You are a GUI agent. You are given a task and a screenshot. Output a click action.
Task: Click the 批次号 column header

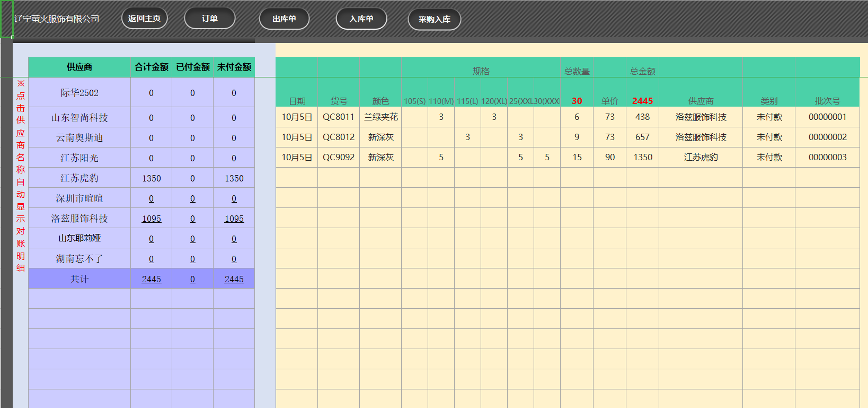pyautogui.click(x=828, y=101)
